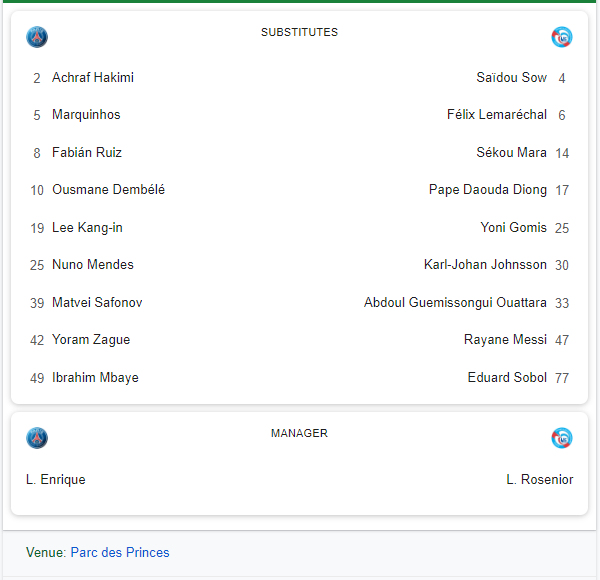Viewport: 600px width, 580px height.
Task: Click Strasbourg crest in Manager section
Action: pyautogui.click(x=562, y=437)
